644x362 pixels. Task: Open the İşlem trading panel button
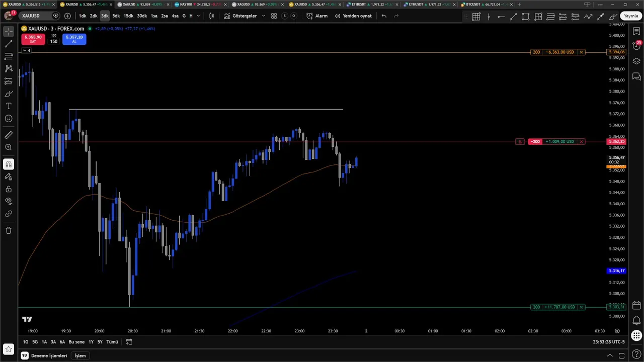point(80,355)
